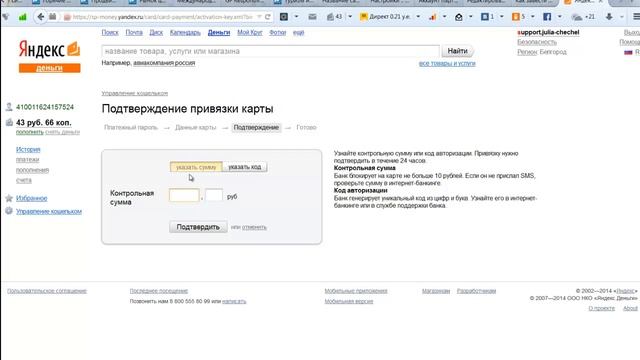
Task: Click the Подтвердить button
Action: pyautogui.click(x=198, y=227)
